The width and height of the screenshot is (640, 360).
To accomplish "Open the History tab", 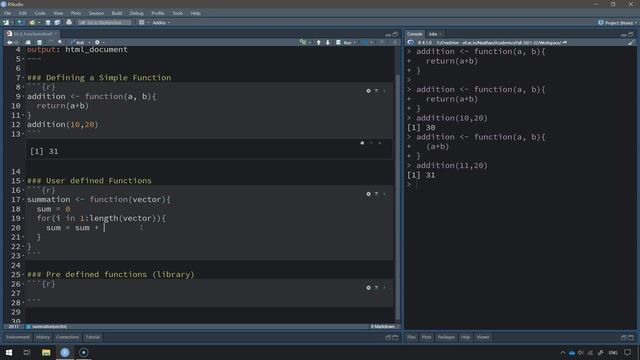I will (x=43, y=337).
